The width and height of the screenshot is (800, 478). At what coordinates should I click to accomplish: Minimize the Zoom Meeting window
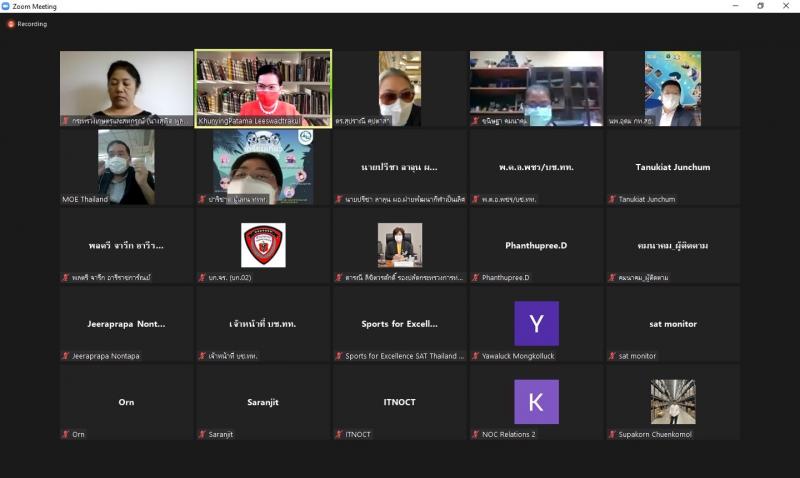pyautogui.click(x=735, y=6)
